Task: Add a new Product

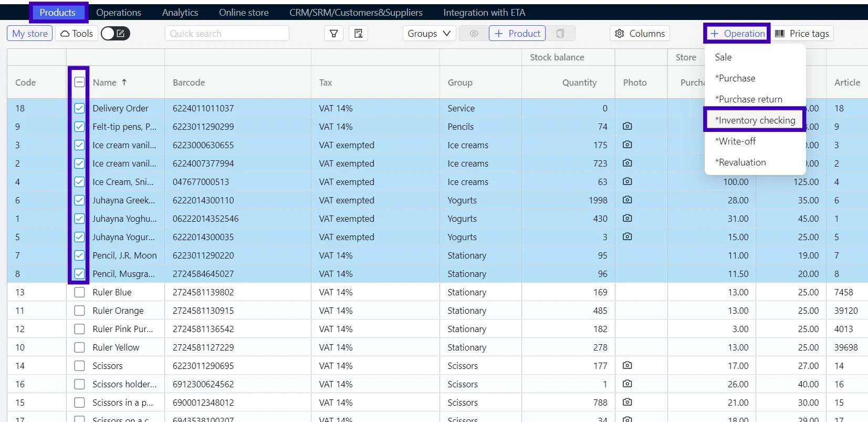Action: click(517, 34)
